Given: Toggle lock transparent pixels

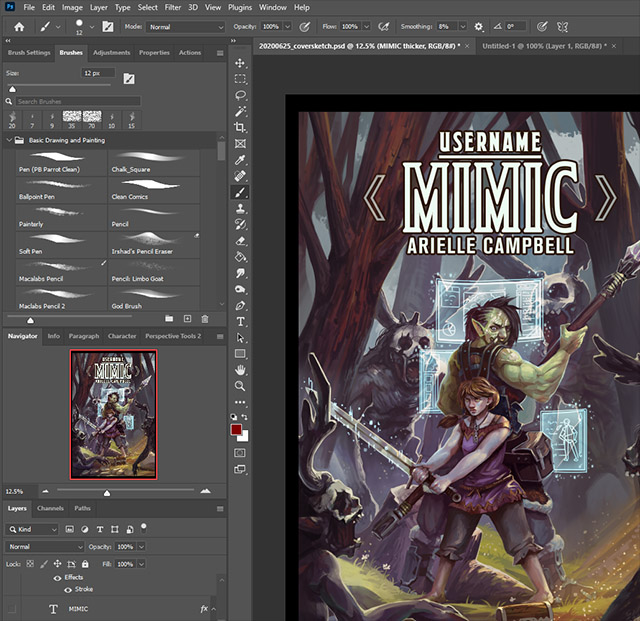Looking at the screenshot, I should pos(30,564).
